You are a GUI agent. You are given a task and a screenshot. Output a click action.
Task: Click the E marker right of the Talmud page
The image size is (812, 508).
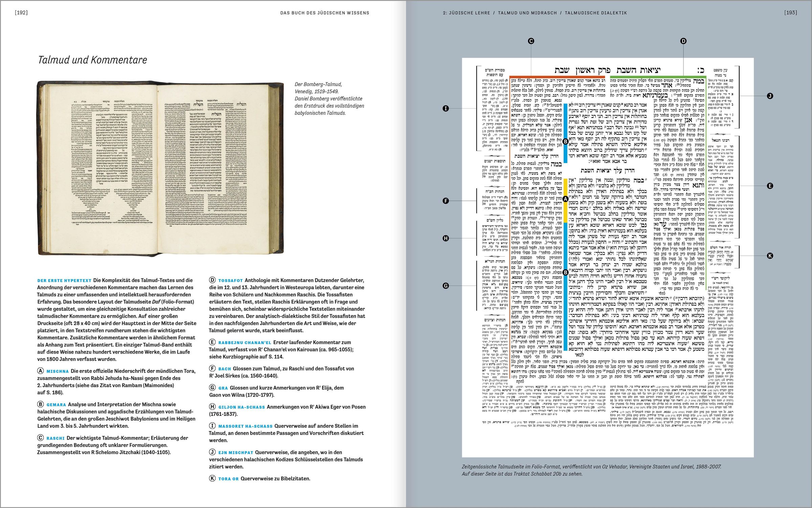coord(770,186)
